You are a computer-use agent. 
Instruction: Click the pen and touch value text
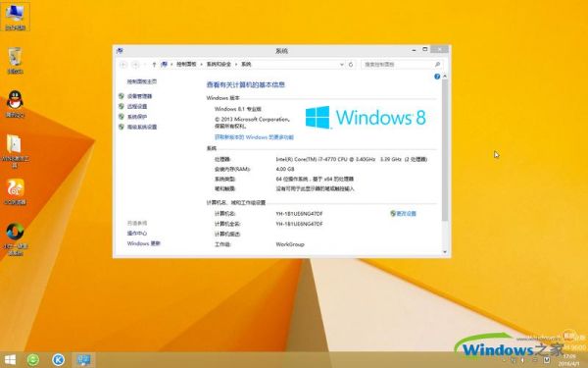315,188
